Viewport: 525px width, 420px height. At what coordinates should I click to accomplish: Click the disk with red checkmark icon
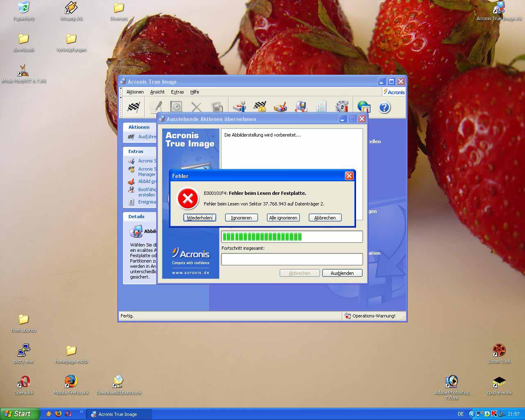(x=281, y=107)
